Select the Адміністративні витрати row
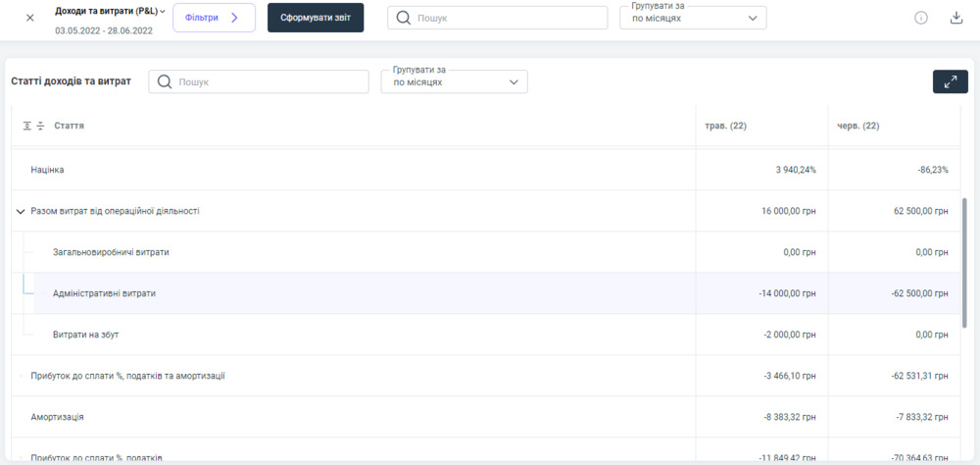The image size is (980, 465). coord(104,293)
